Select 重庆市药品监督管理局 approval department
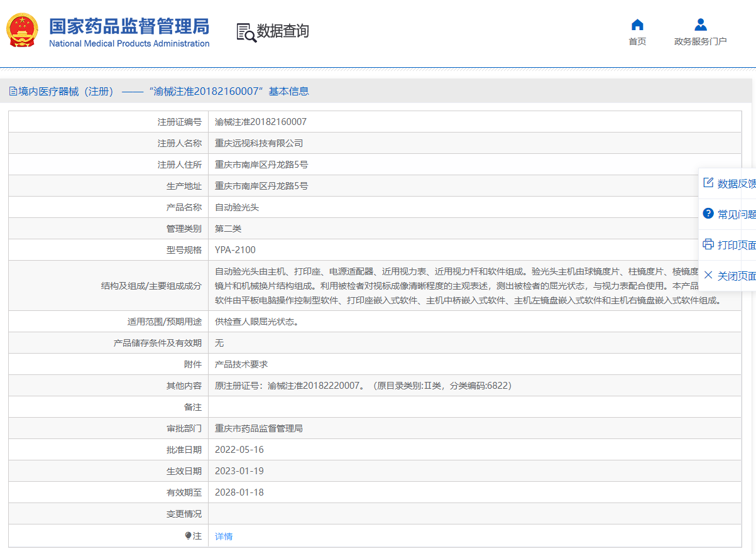 pyautogui.click(x=259, y=428)
